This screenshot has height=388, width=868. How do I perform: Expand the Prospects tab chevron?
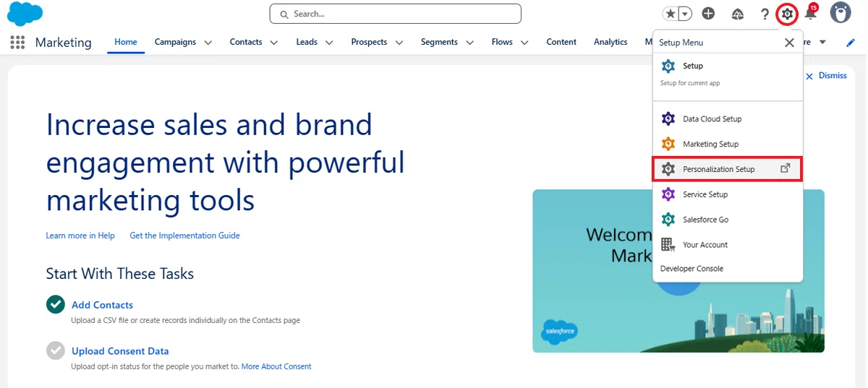[399, 43]
